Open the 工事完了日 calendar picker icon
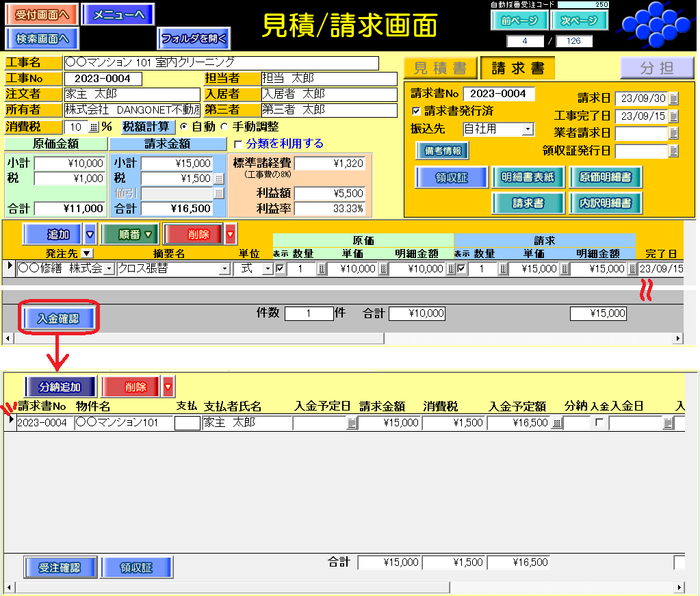This screenshot has height=596, width=700. tap(673, 116)
